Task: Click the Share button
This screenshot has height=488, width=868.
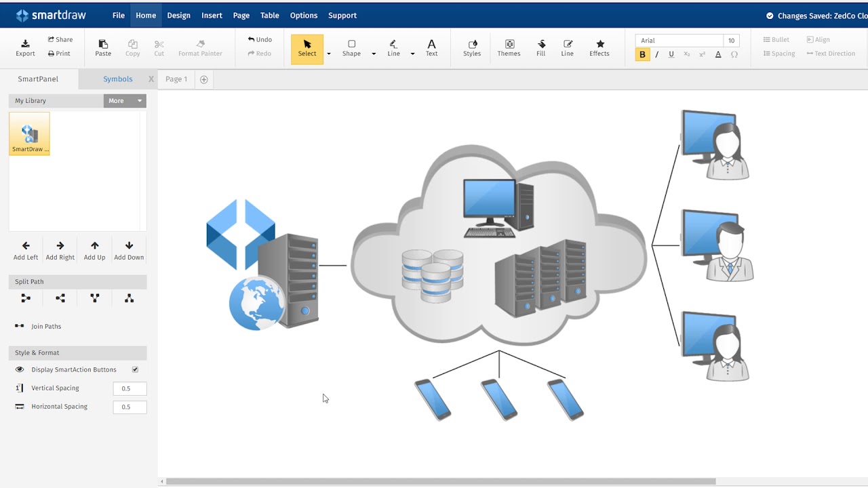Action: (60, 39)
